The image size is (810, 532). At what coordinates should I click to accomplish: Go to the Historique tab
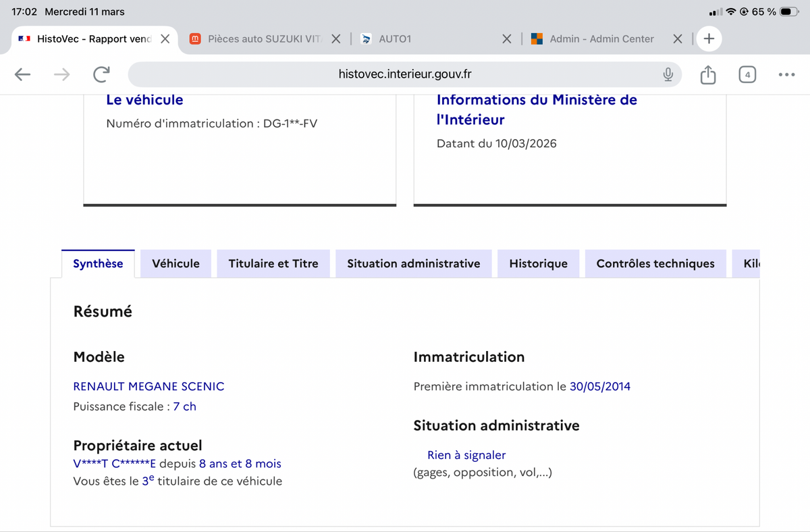click(x=538, y=263)
